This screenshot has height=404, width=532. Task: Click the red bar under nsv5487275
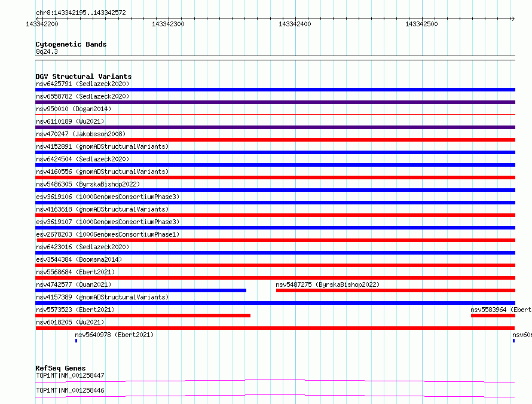[x=396, y=290]
